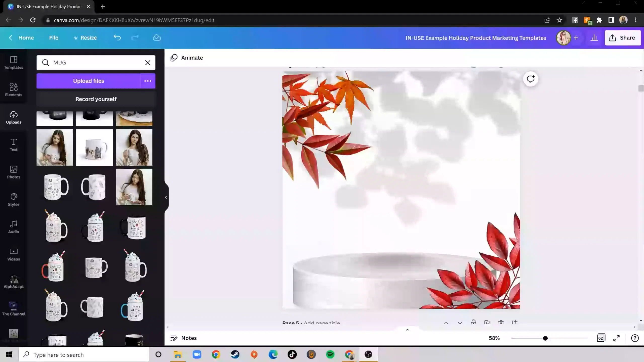Click the 58% zoom level value

pos(494,338)
